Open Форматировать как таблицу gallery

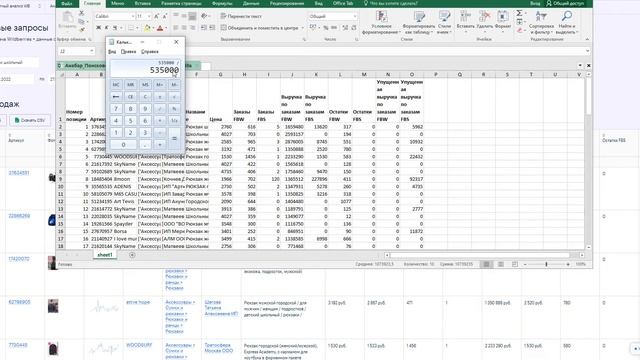(x=419, y=22)
